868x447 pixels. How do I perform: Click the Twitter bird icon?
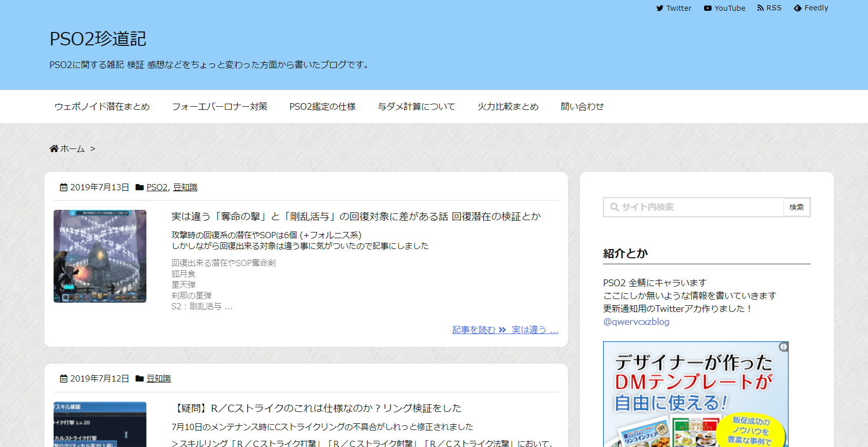click(660, 8)
